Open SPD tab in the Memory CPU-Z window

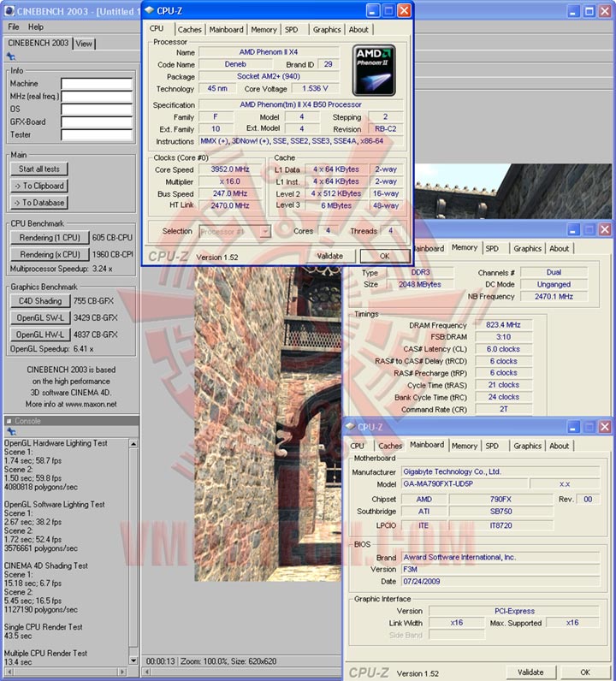(x=492, y=248)
